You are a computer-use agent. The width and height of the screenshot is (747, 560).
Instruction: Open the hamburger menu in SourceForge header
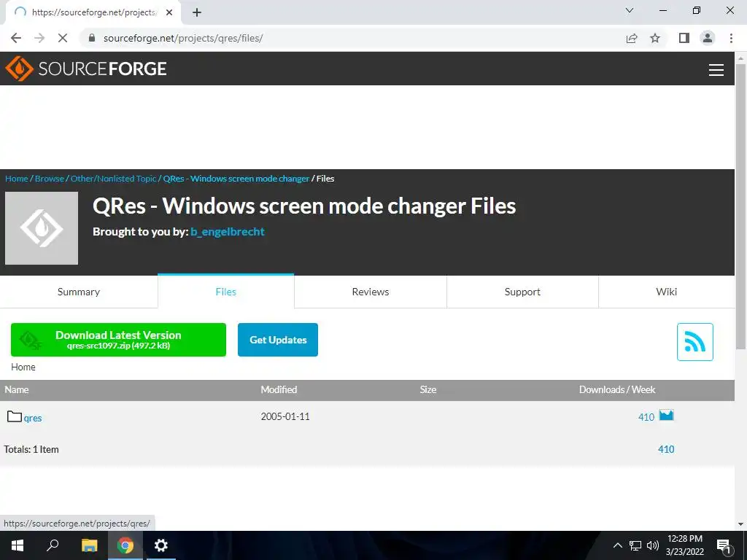716,69
